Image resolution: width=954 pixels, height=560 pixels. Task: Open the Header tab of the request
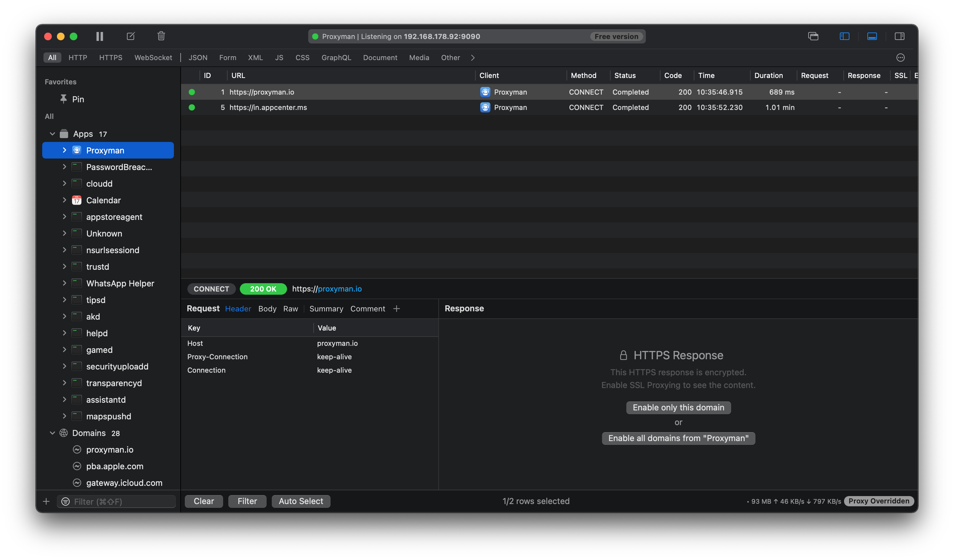point(238,309)
